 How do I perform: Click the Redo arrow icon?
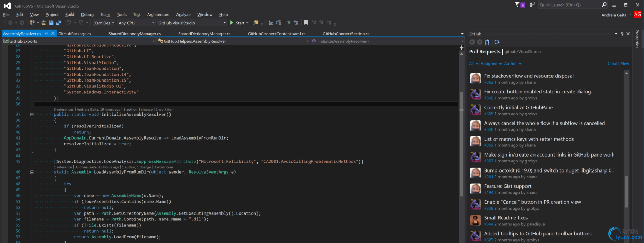pos(81,23)
